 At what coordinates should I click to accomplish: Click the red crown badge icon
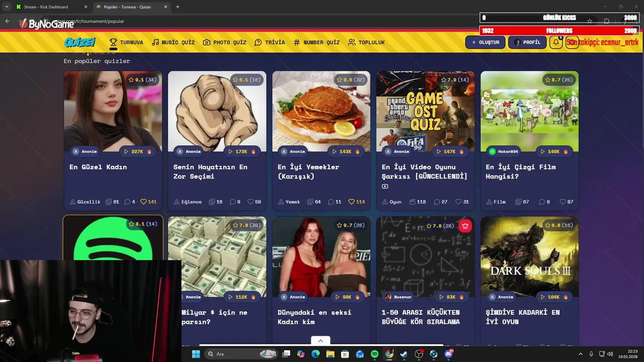click(465, 226)
